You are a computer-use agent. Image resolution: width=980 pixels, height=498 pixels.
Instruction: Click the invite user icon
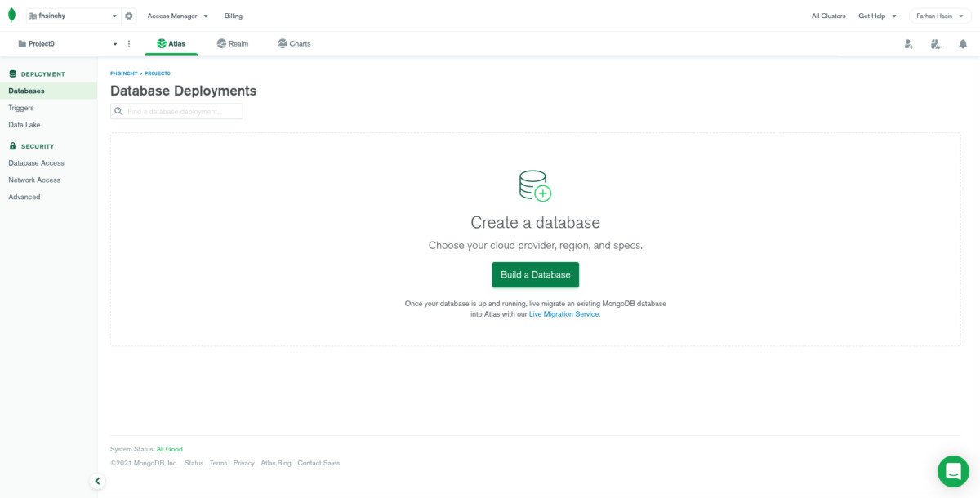point(909,44)
